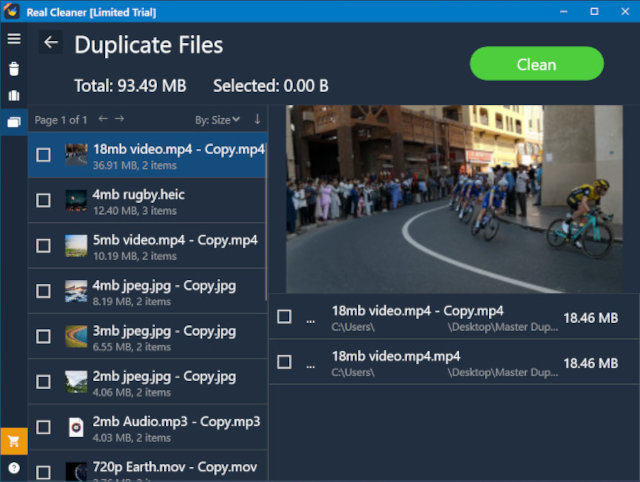Open the shopping cart purchase icon
640x482 pixels.
(x=14, y=441)
